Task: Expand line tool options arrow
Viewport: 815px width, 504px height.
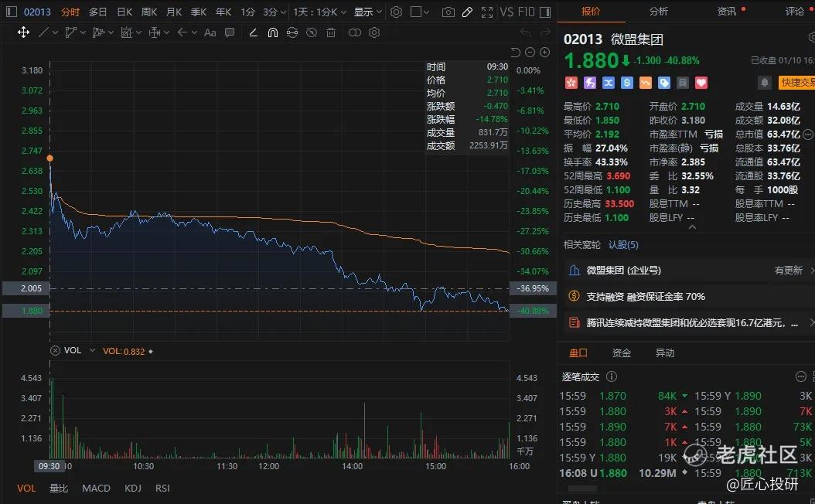Action: [55, 32]
